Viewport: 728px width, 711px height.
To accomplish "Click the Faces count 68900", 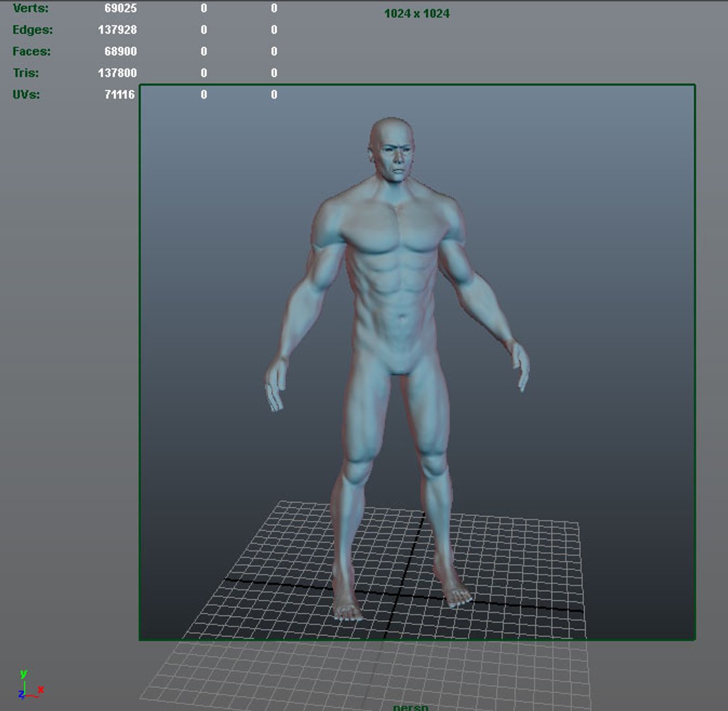I will 120,51.
